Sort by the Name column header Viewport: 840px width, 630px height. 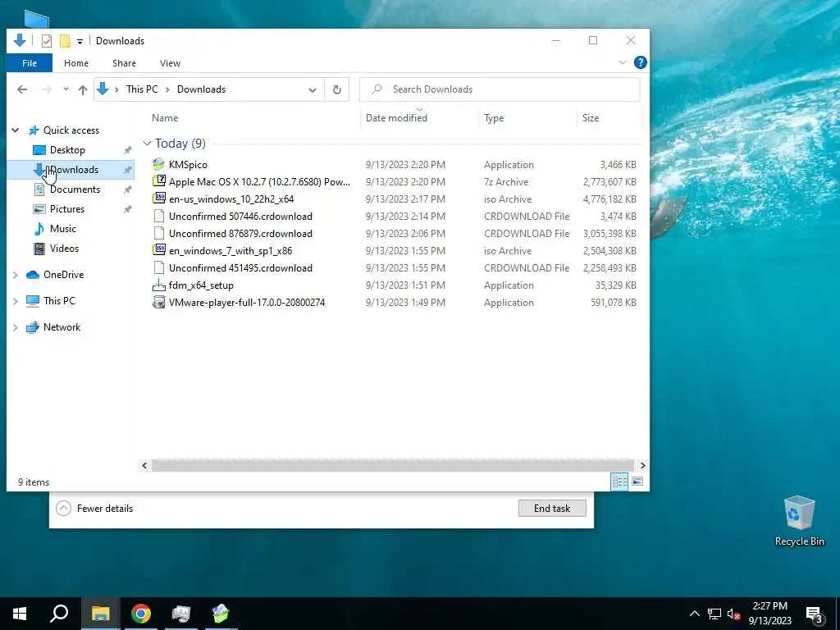pyautogui.click(x=165, y=118)
